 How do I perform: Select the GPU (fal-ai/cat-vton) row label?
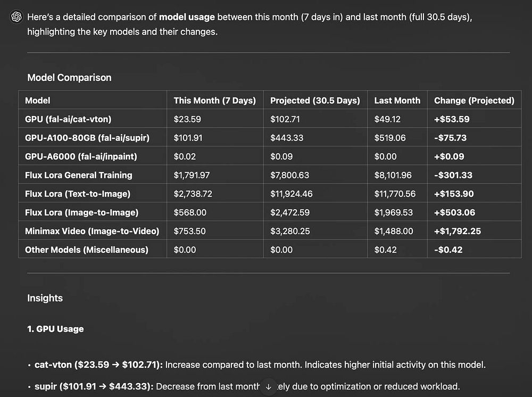click(68, 119)
